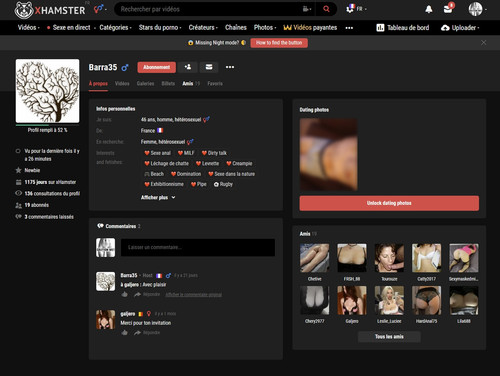Screen dimensions: 500x376
Task: Click the star icon beside Newbie
Action: click(x=18, y=170)
